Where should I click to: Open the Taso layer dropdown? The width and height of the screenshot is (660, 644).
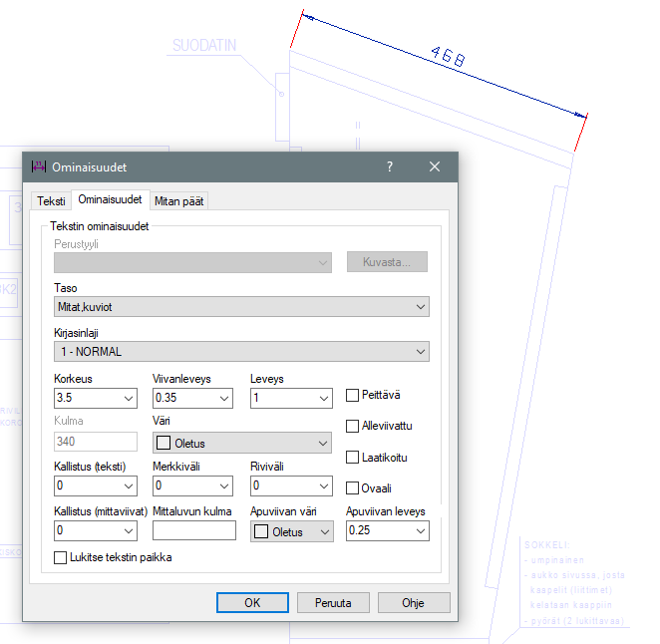click(241, 307)
